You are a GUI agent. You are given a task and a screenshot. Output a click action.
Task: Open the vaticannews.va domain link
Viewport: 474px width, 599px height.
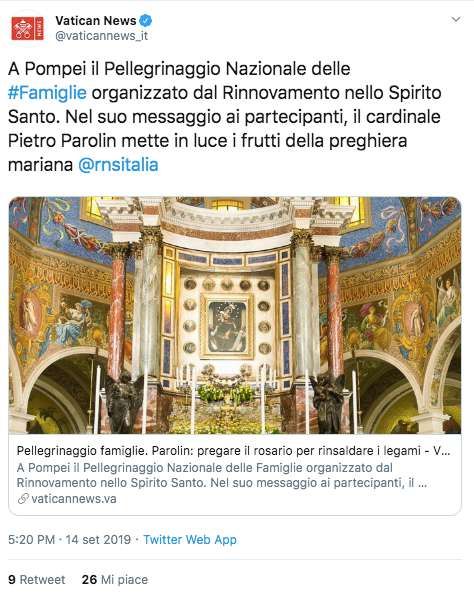tap(74, 499)
